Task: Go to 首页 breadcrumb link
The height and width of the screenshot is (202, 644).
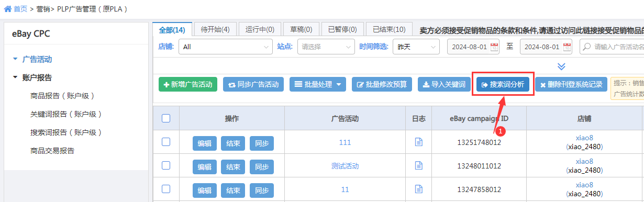Action: coord(20,9)
